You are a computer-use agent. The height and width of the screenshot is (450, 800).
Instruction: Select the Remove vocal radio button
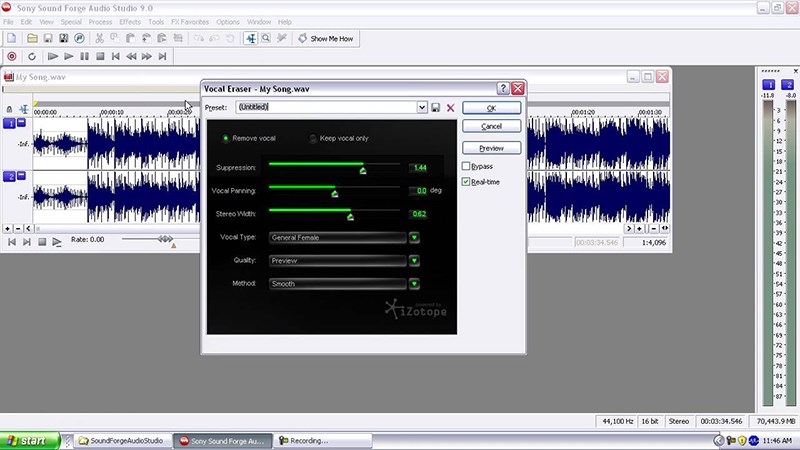[x=226, y=138]
